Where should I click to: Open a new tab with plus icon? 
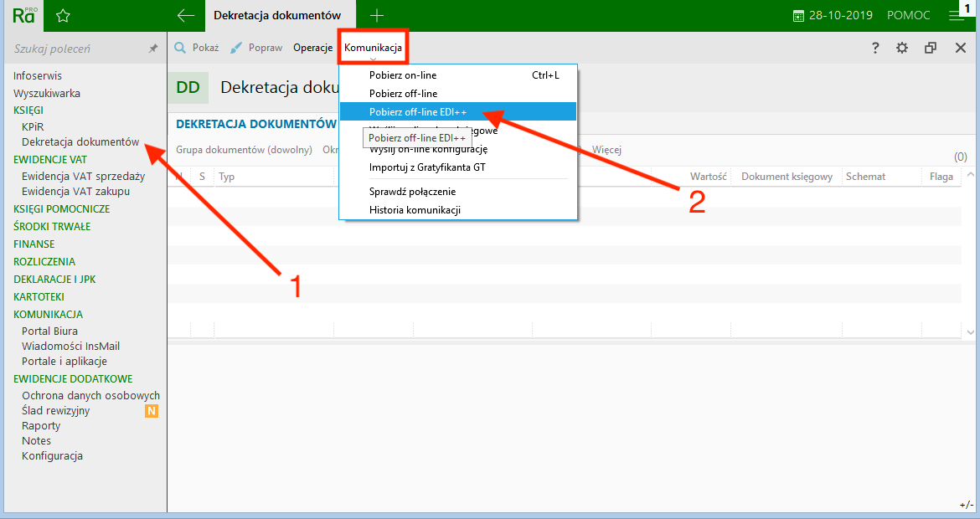click(x=377, y=15)
